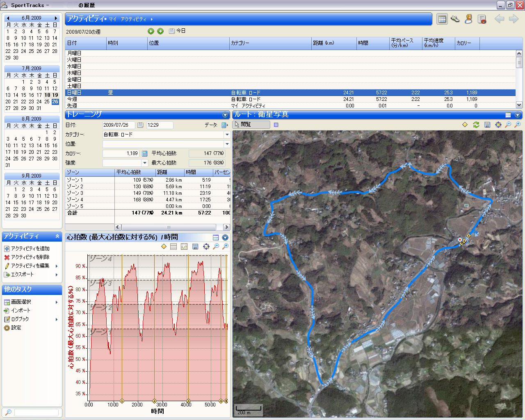Screen dimensions: 525x420
Task: Click the 閲覧 browse mode button
Action: coord(251,125)
